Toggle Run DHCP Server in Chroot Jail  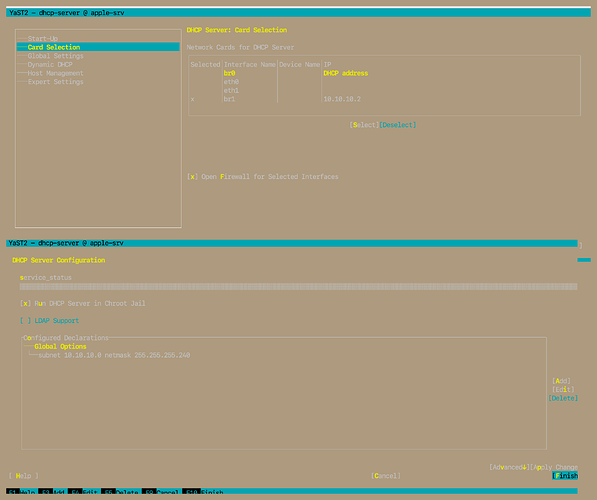83,304
